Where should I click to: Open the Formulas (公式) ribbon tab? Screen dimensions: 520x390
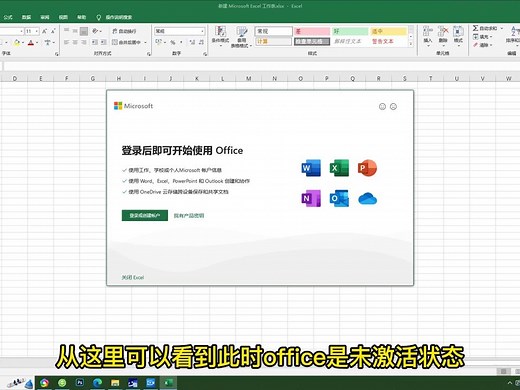8,17
